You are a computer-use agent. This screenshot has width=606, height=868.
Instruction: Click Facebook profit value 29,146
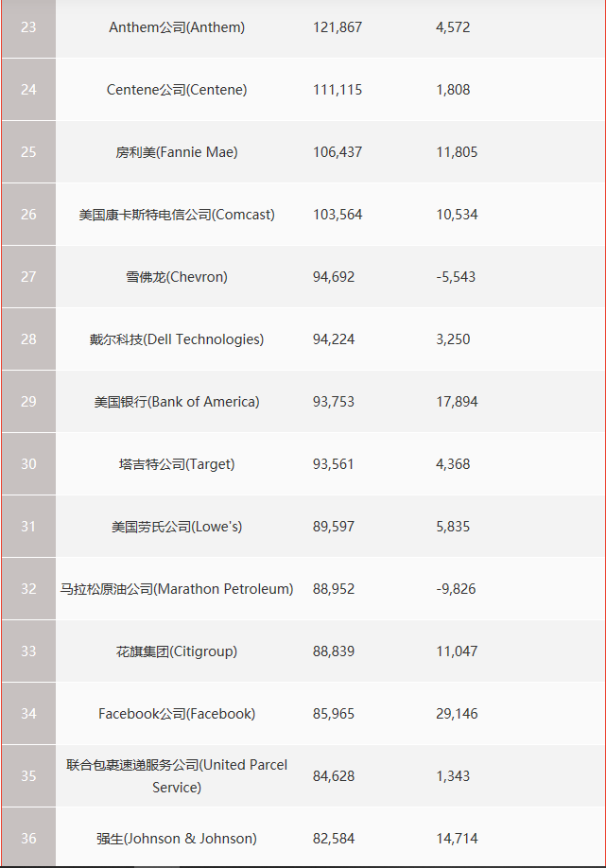(457, 714)
